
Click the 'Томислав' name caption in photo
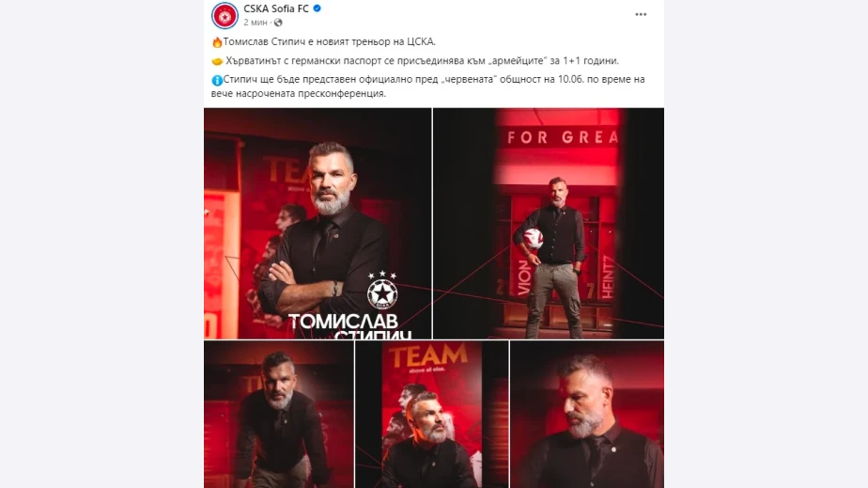pos(343,322)
